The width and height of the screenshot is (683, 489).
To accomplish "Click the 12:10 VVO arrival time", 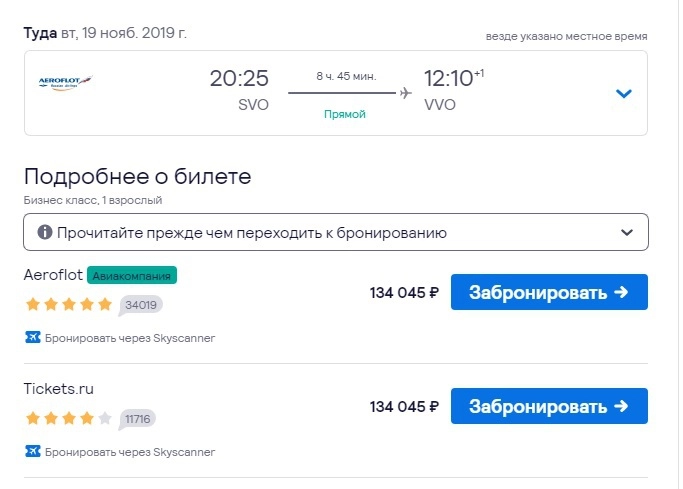I will (x=446, y=79).
